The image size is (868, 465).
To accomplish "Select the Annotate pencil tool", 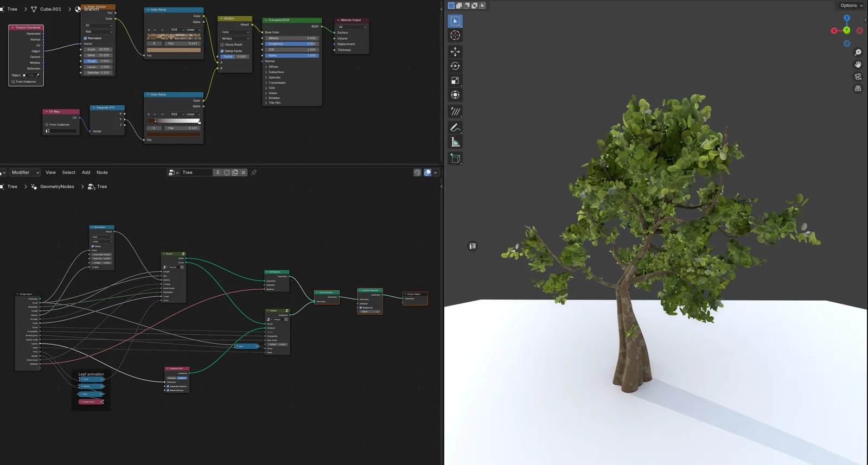I will pos(455,128).
